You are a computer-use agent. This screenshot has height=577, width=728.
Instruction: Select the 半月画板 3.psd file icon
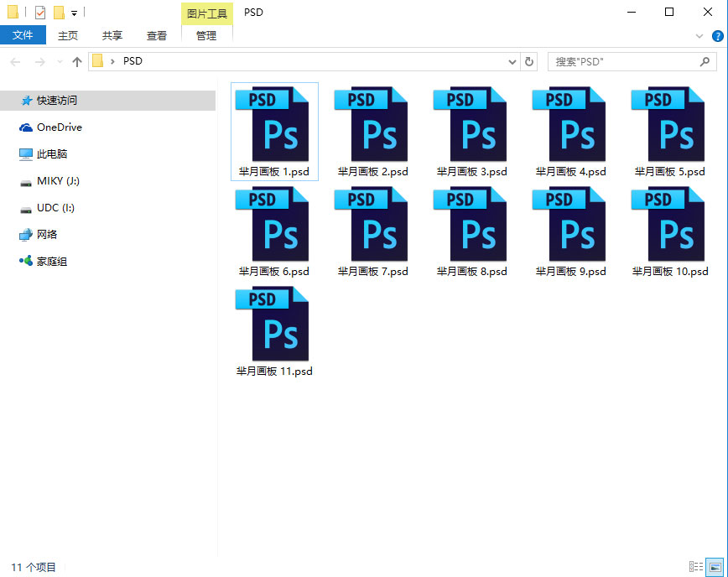(x=470, y=124)
